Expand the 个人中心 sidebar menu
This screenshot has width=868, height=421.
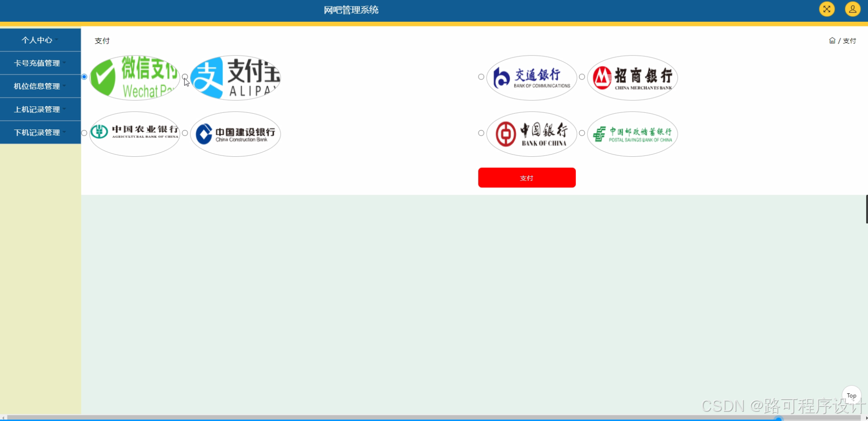[40, 40]
